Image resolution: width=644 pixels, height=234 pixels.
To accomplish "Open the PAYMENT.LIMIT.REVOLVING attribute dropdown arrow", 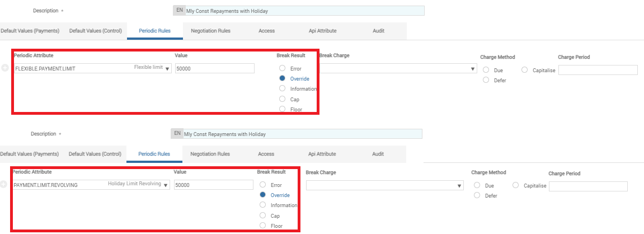I will click(x=166, y=185).
